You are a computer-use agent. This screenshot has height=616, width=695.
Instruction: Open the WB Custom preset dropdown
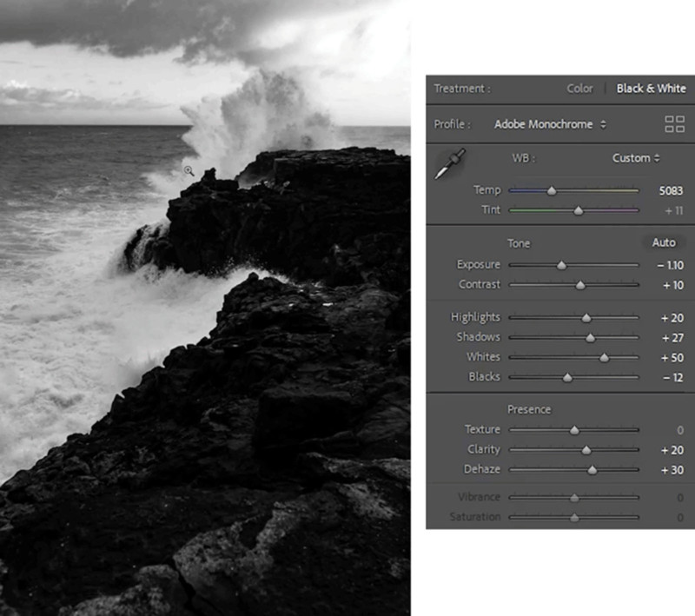click(x=636, y=158)
